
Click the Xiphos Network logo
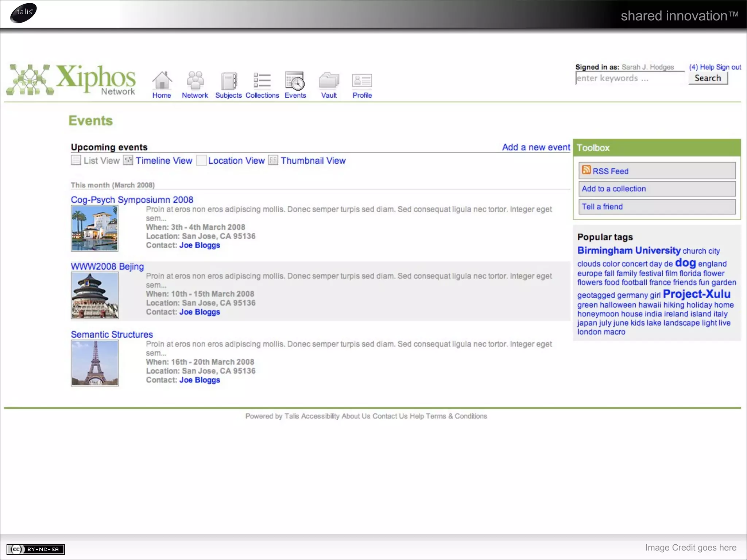(71, 80)
